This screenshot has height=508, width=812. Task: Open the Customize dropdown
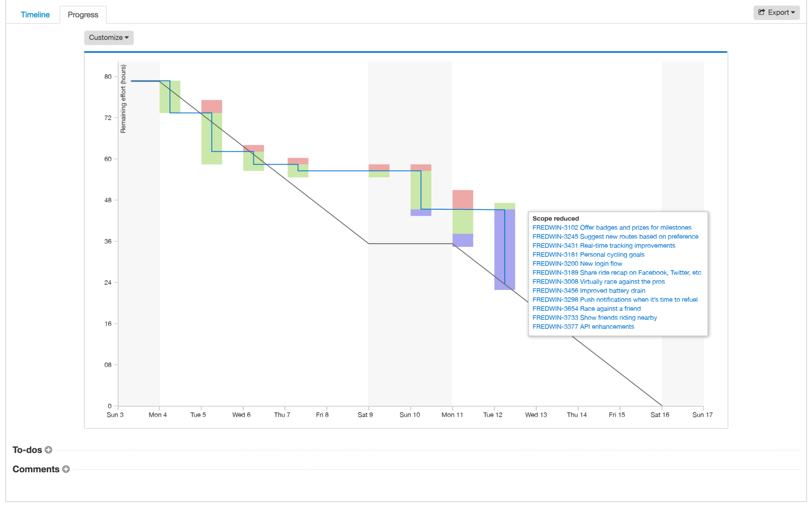109,37
